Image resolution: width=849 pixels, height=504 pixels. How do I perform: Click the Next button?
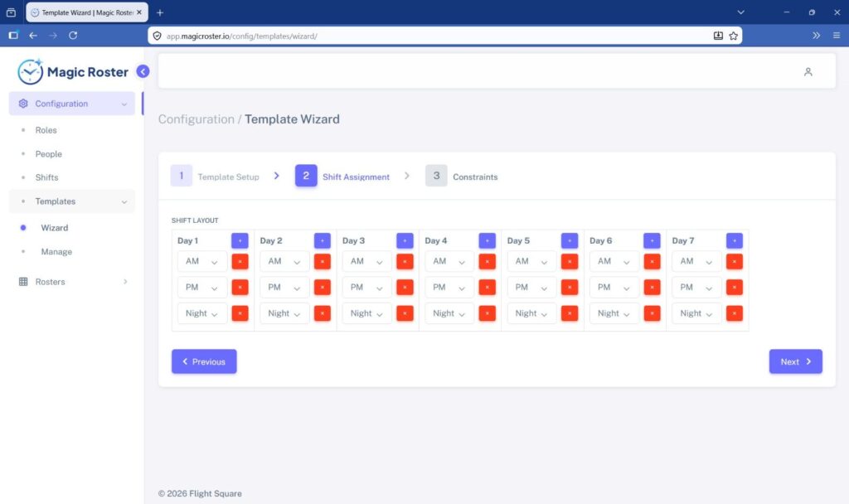(x=795, y=361)
